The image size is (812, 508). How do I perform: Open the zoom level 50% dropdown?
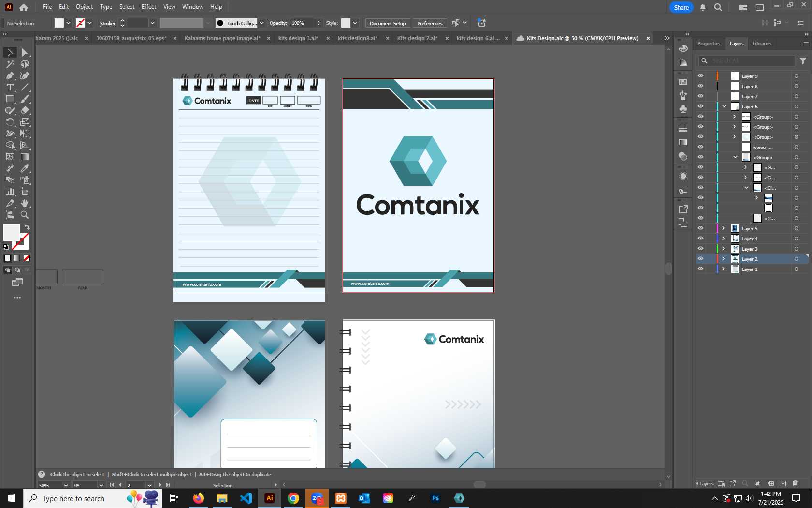(66, 485)
